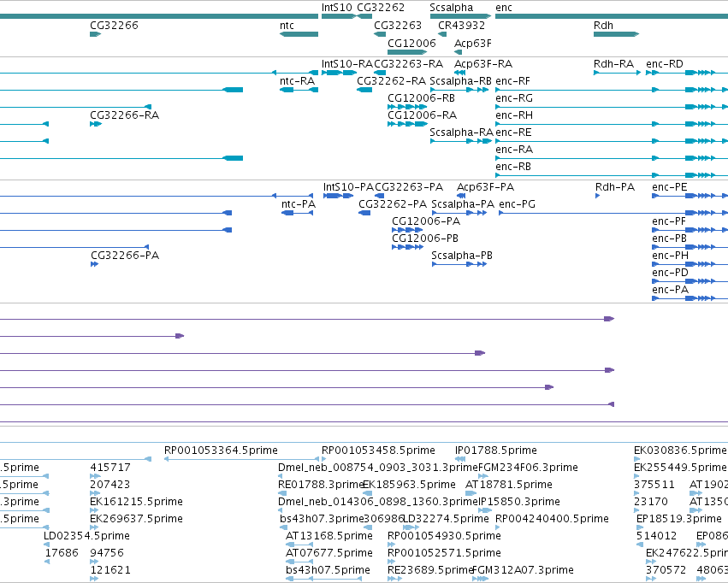Click the FGM234F06.3prime EST label
Image resolution: width=728 pixels, height=583 pixels.
[528, 468]
